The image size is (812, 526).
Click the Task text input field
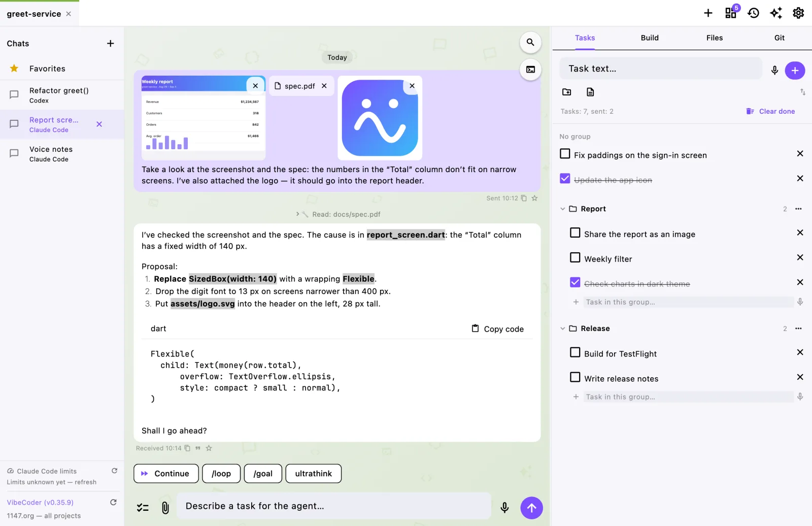[661, 69]
